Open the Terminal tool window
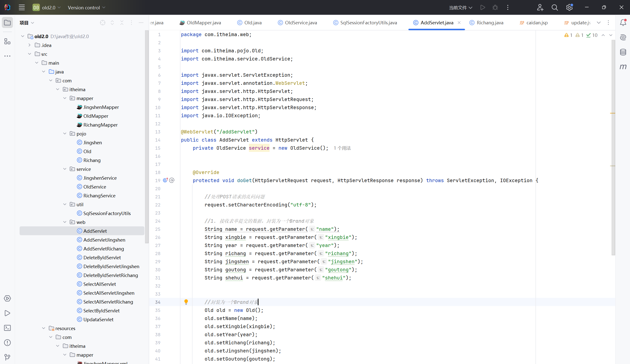Image resolution: width=630 pixels, height=364 pixels. 7,328
